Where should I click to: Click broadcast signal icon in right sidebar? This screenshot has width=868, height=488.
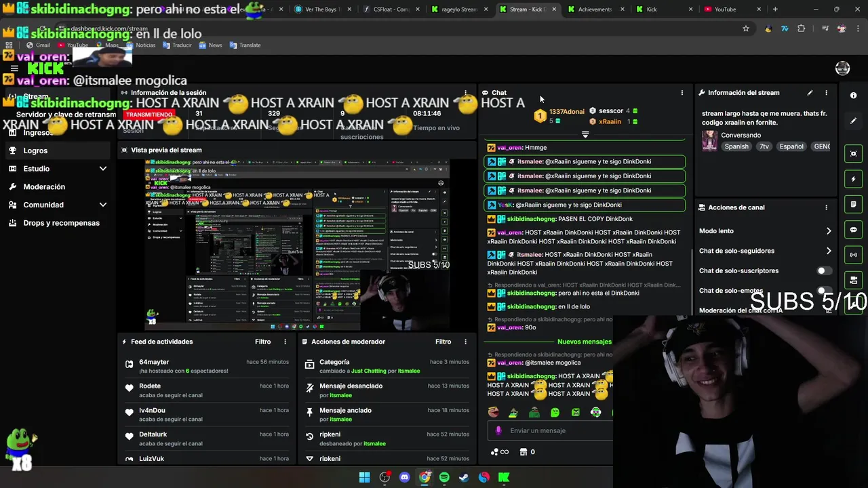(x=854, y=255)
